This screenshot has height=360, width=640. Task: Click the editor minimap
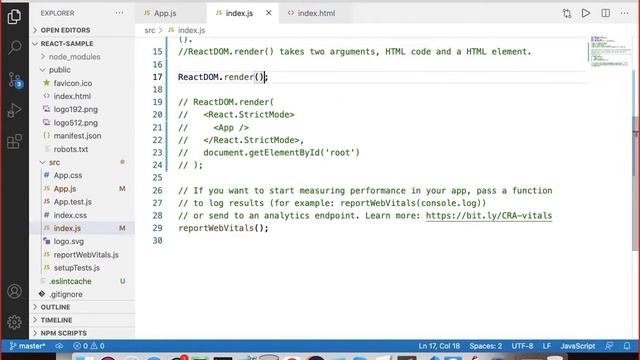coord(610,51)
